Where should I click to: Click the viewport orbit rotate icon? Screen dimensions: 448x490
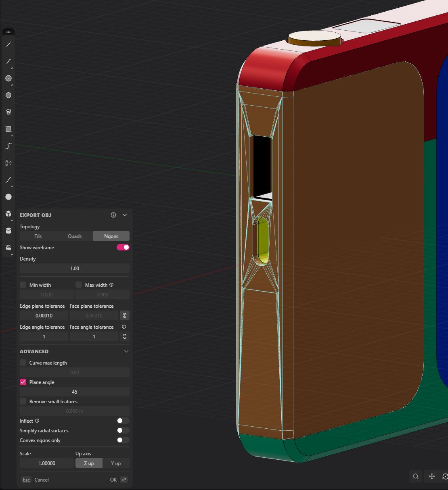445,476
